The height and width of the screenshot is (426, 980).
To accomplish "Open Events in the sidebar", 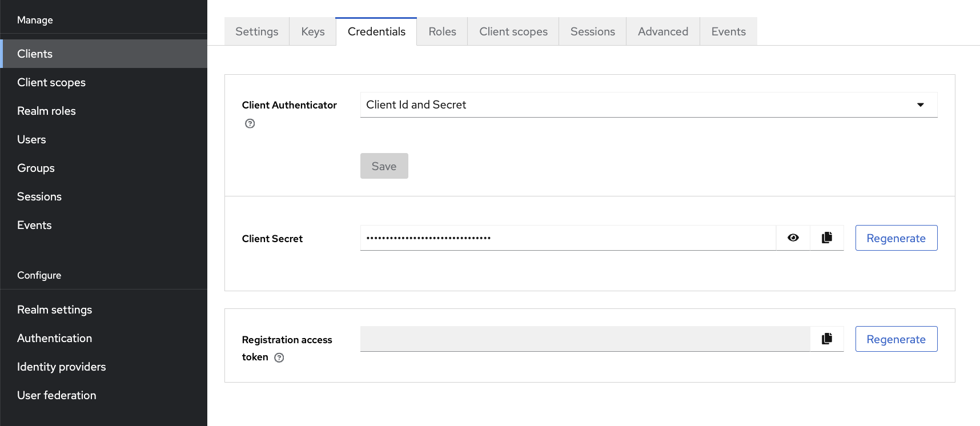I will point(103,225).
